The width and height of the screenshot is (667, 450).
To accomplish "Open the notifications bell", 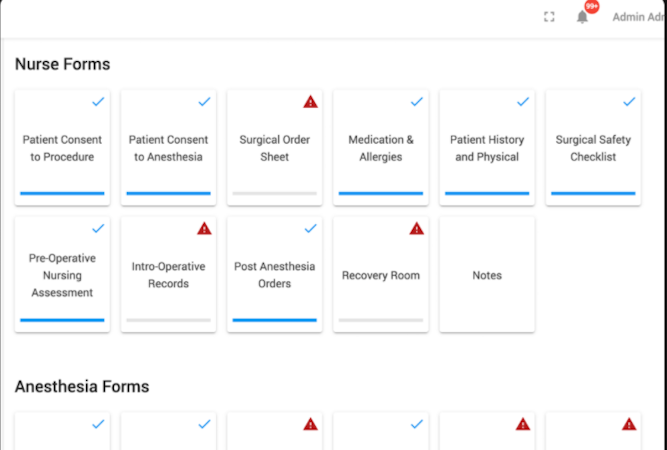I will [582, 17].
